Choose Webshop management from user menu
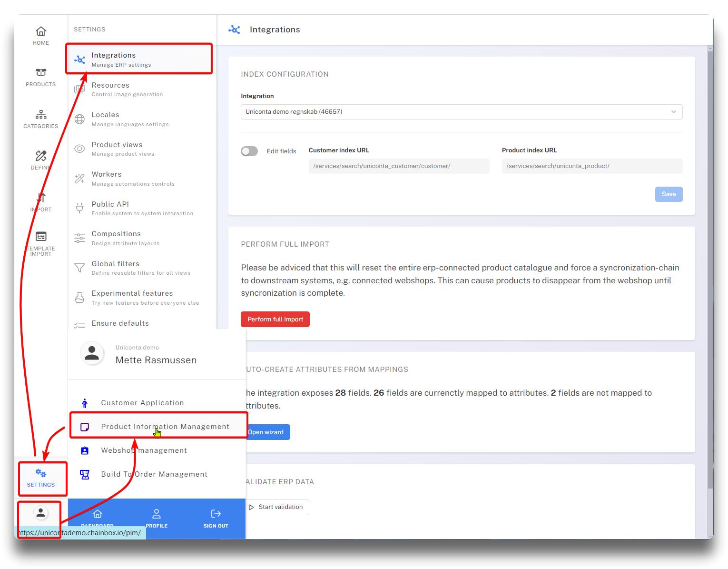Screen dimensions: 728x569 pyautogui.click(x=144, y=450)
